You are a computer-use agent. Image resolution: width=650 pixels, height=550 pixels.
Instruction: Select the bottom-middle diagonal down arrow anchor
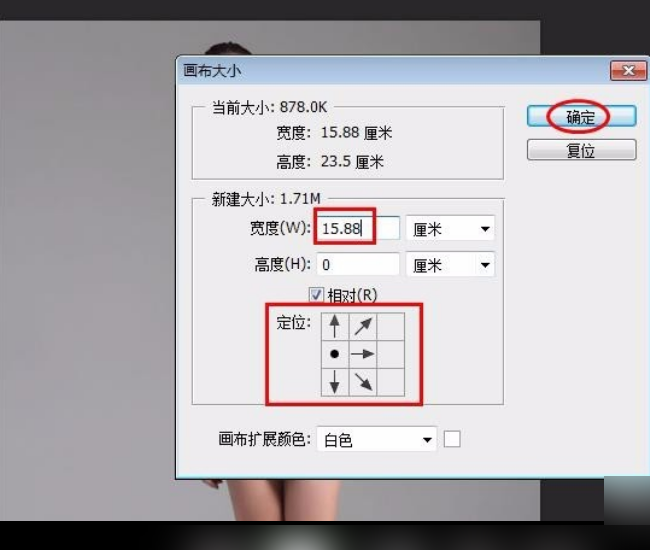coord(363,382)
